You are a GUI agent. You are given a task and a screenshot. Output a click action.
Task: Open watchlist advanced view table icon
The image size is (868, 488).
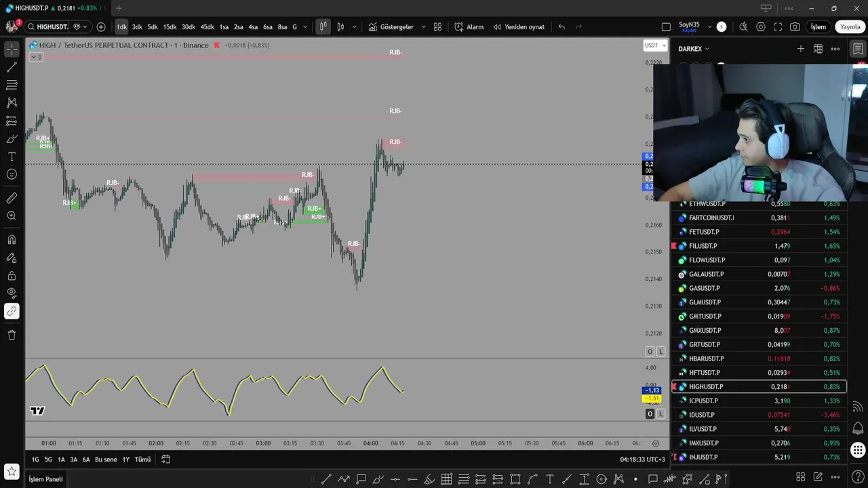click(x=818, y=49)
